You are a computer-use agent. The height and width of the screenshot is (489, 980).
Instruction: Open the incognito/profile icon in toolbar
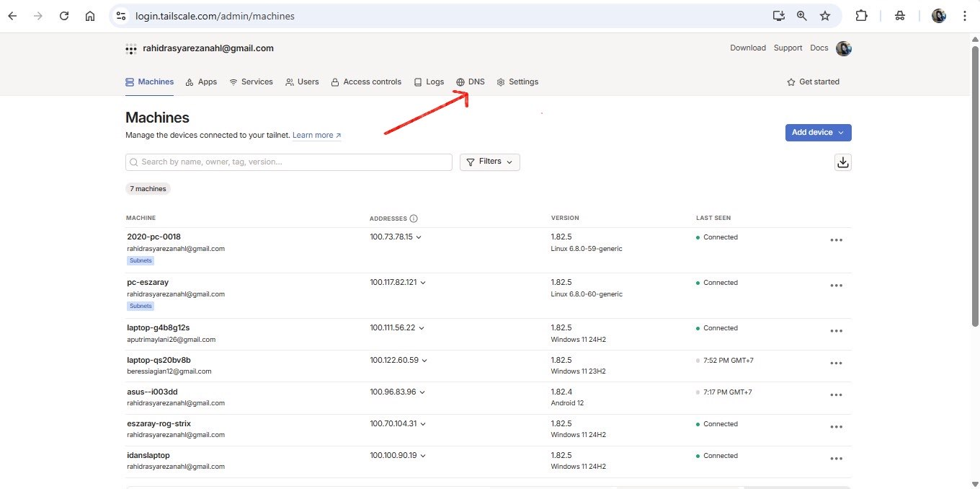tap(899, 16)
